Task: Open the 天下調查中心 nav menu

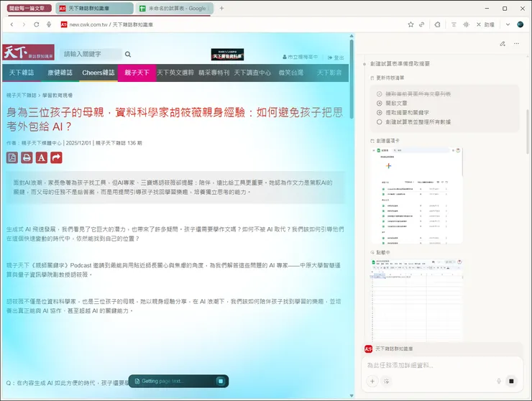Action: (252, 73)
